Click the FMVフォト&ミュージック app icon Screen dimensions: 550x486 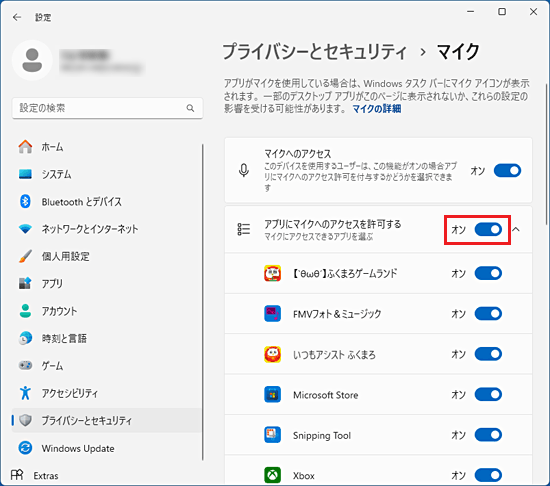point(272,313)
